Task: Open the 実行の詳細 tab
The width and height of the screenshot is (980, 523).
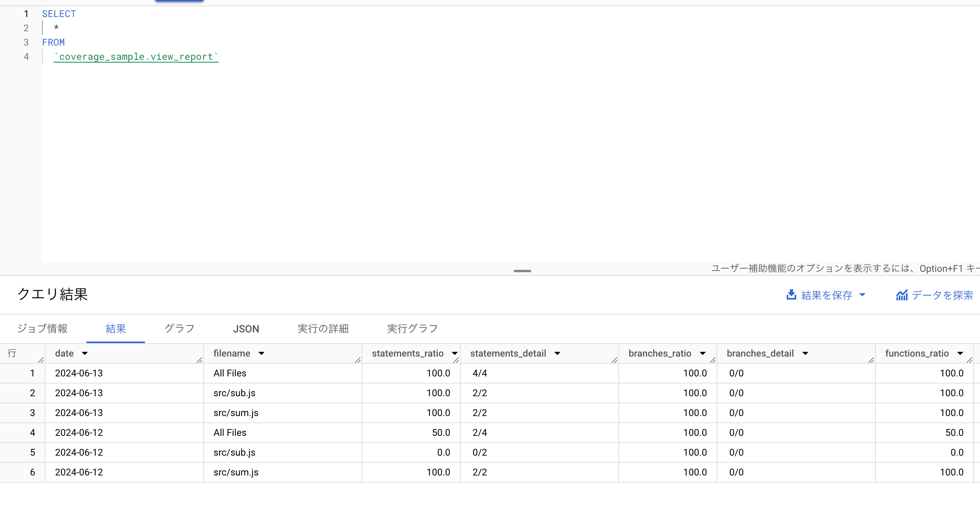Action: [x=323, y=329]
